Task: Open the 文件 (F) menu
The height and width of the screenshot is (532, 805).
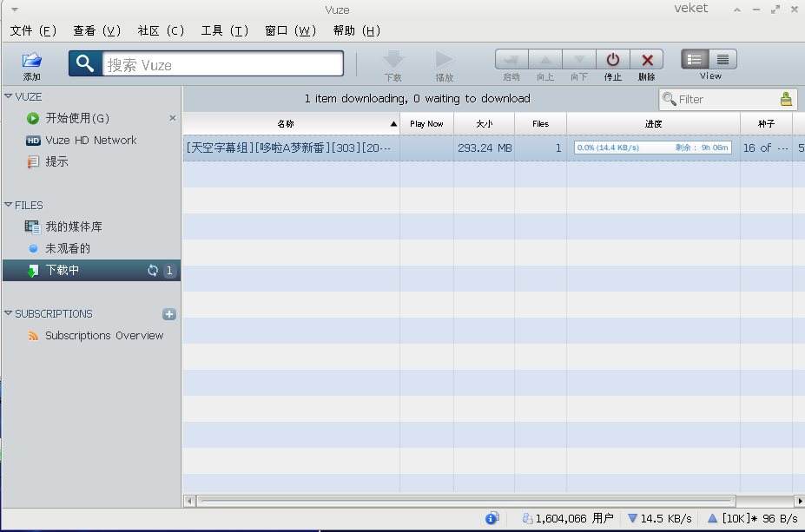Action: pyautogui.click(x=33, y=30)
